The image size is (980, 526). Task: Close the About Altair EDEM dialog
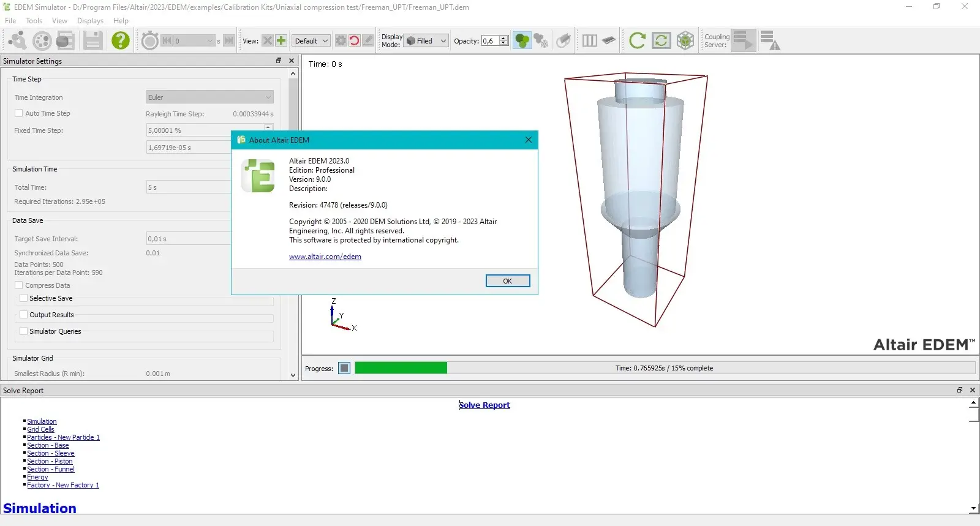(x=528, y=140)
